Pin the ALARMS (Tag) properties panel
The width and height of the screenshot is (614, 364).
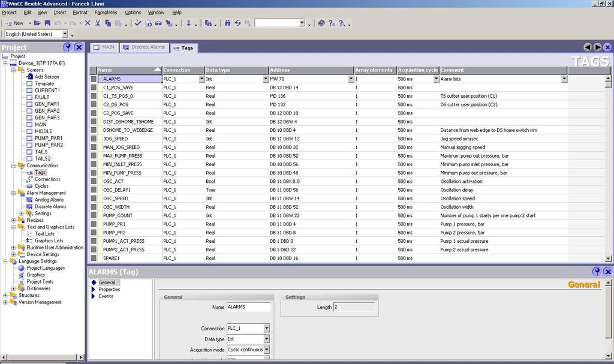click(x=597, y=272)
